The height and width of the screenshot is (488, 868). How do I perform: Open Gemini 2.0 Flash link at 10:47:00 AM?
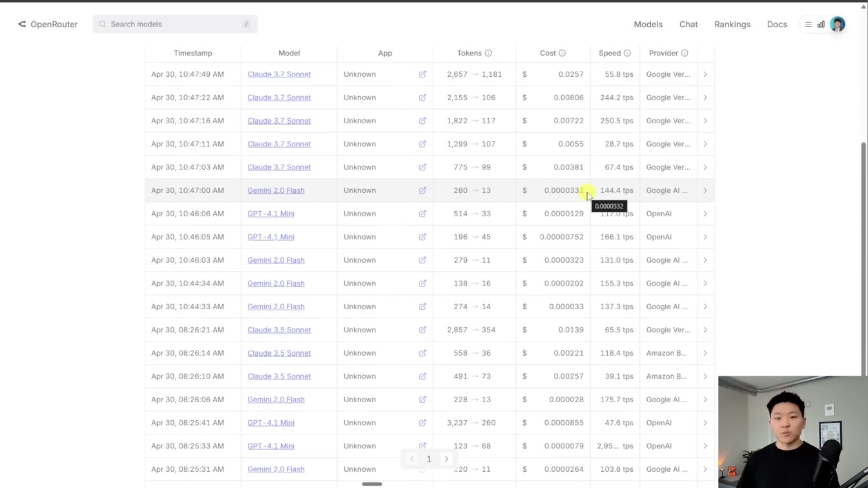click(276, 190)
